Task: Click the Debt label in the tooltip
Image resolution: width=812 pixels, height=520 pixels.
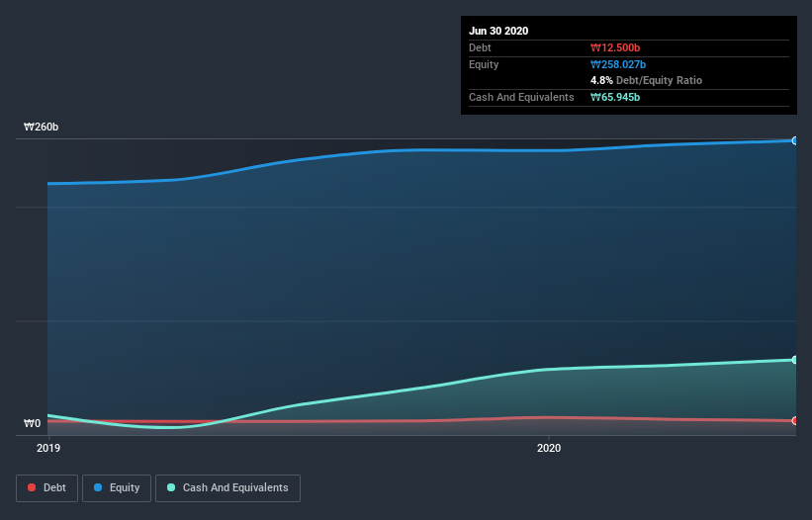Action: coord(480,47)
